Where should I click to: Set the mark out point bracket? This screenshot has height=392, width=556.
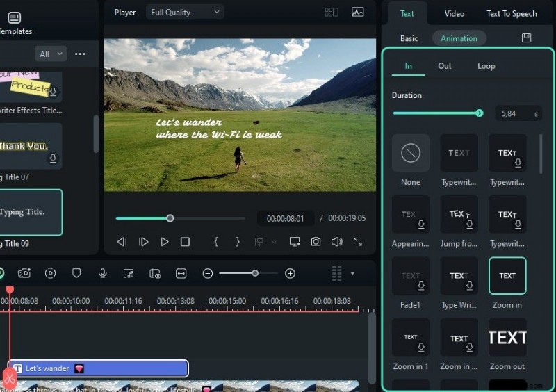[x=238, y=242]
